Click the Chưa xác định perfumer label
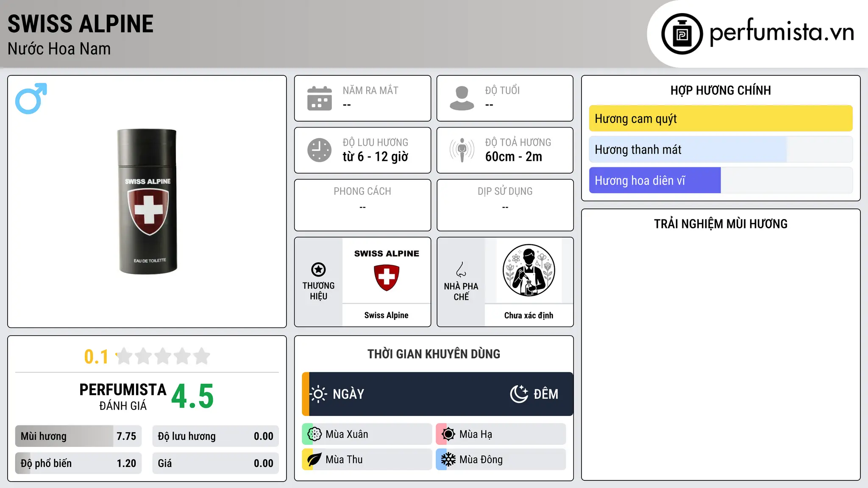 pos(529,315)
